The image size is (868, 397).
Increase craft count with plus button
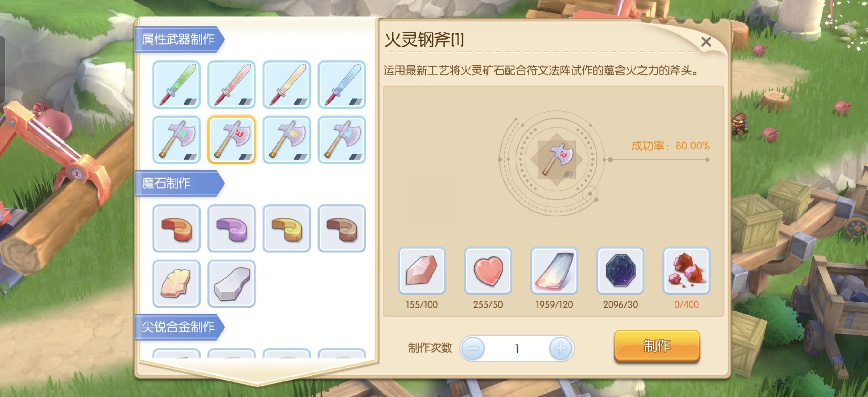tap(561, 348)
